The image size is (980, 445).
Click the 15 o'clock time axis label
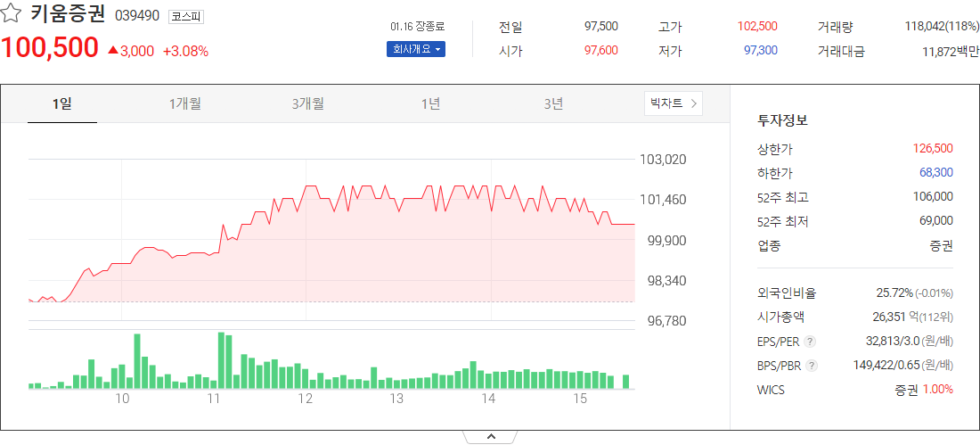pos(580,400)
